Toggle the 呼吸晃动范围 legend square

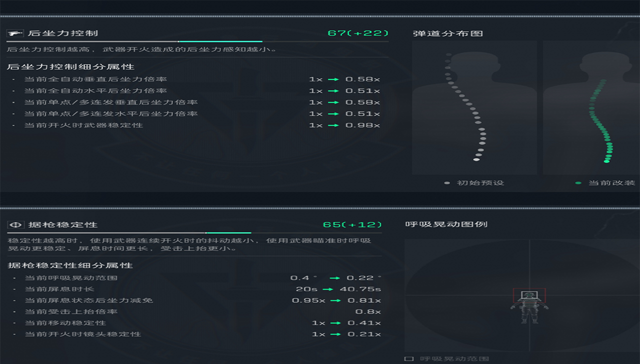409,359
